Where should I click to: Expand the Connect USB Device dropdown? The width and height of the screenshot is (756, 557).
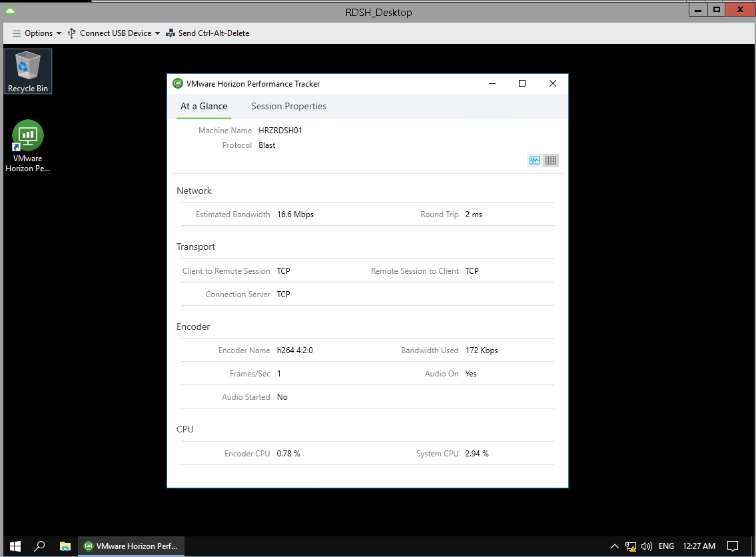(114, 33)
